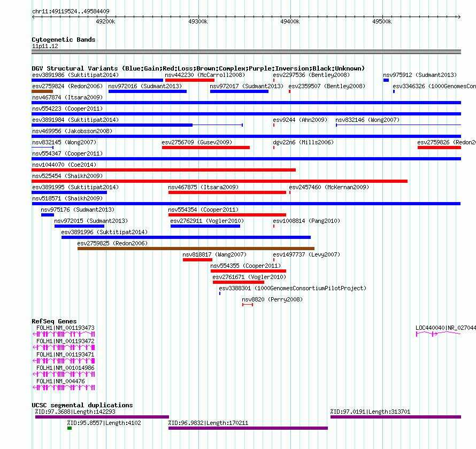Click the 49500k ruler position marker
476x449 pixels.
pyautogui.click(x=382, y=21)
